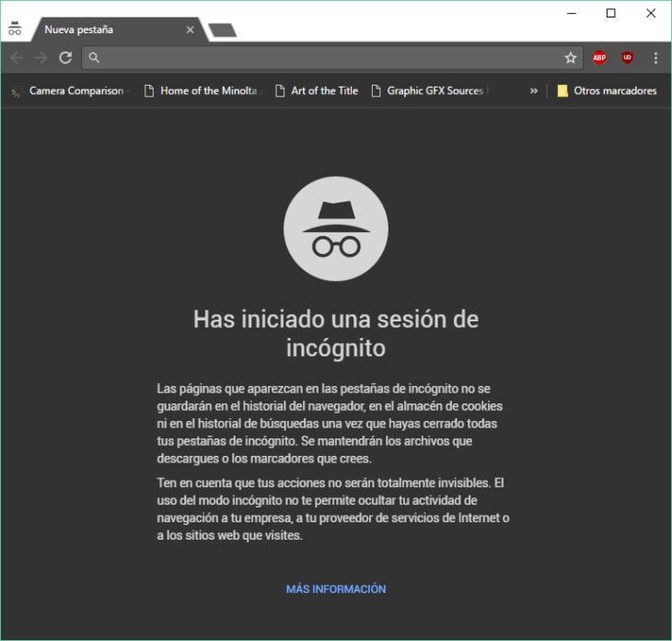Open the Home of the Minolta bookmark
This screenshot has width=672, height=641.
click(203, 91)
